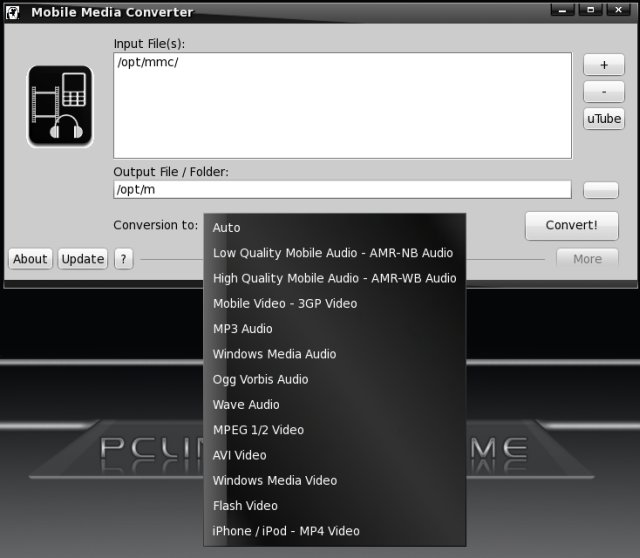Minimize the Mobile Media Converter window
Image resolution: width=640 pixels, height=558 pixels.
pyautogui.click(x=562, y=10)
